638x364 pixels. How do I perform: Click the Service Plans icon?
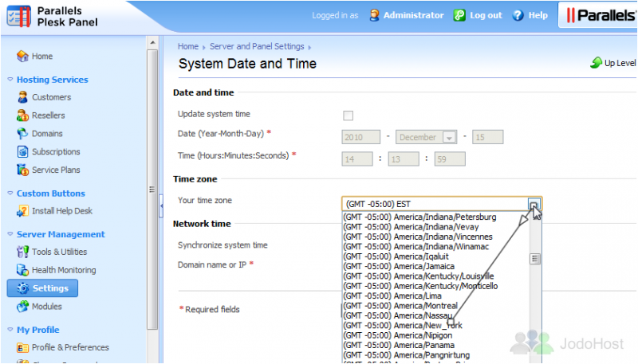pyautogui.click(x=22, y=170)
